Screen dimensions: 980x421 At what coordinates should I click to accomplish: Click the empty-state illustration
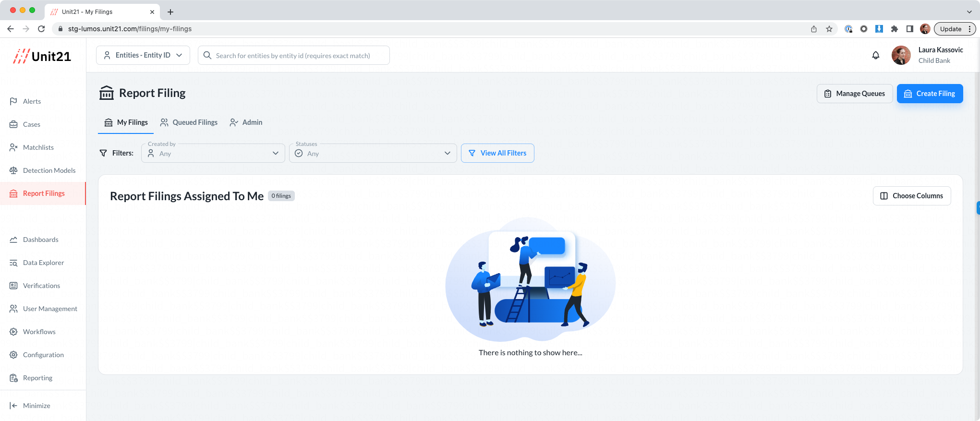[530, 279]
